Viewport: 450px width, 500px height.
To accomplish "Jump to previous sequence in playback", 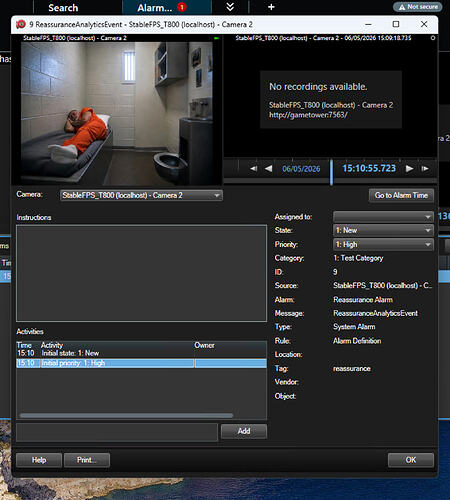I will pos(253,169).
